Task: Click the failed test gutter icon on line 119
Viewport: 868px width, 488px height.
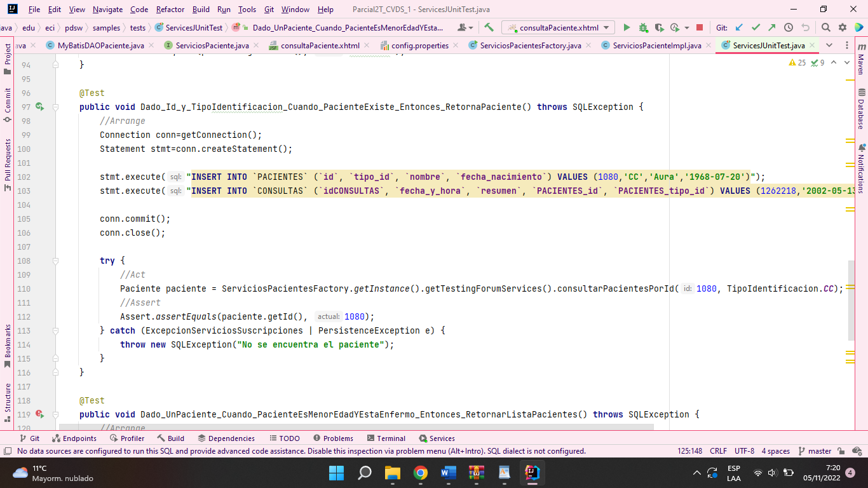Action: tap(39, 414)
